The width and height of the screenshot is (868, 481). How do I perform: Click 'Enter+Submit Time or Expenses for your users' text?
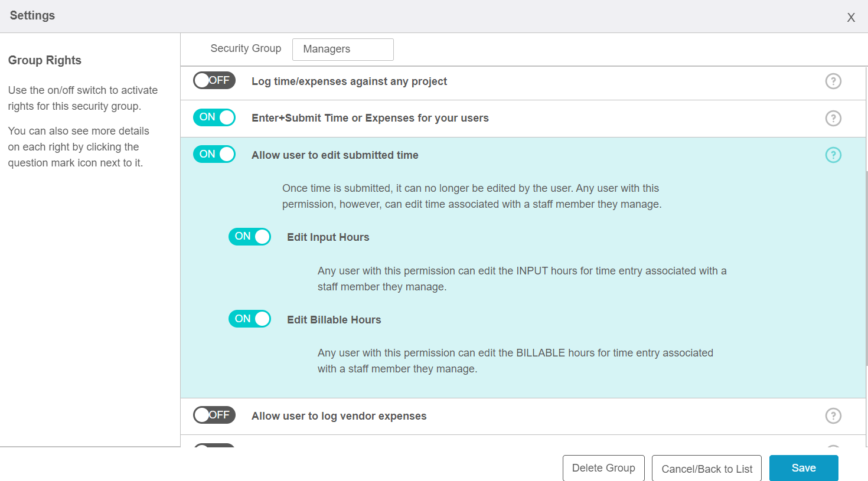pos(370,118)
